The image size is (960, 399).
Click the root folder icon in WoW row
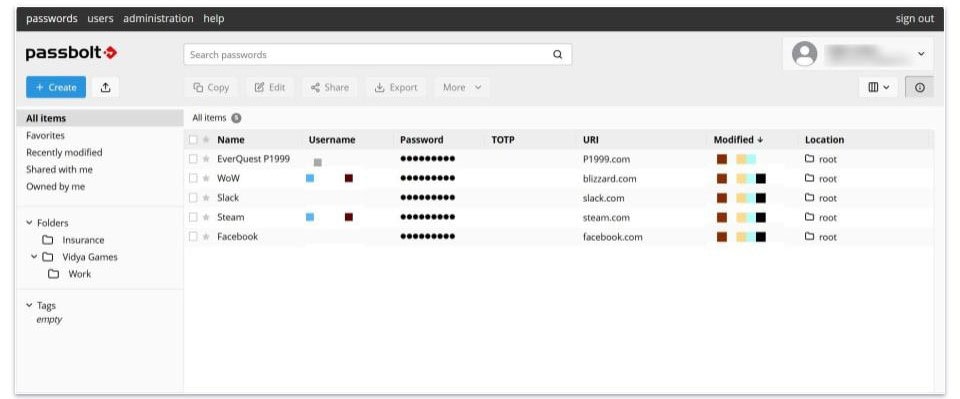[809, 178]
